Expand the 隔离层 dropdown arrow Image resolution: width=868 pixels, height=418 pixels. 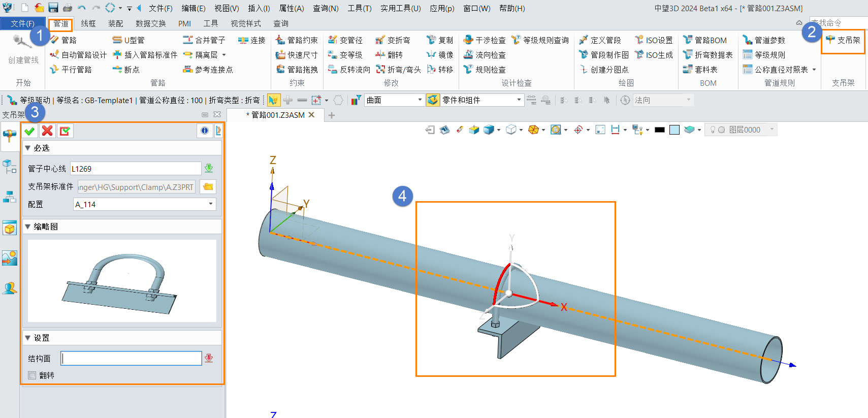(224, 55)
